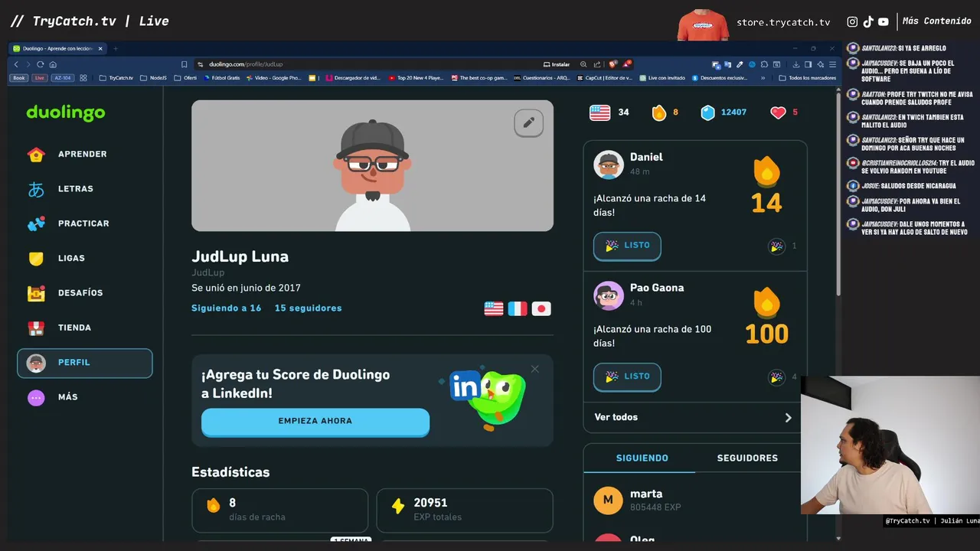Image resolution: width=980 pixels, height=551 pixels.
Task: Open the Todos los marcadores folder
Action: pyautogui.click(x=807, y=78)
